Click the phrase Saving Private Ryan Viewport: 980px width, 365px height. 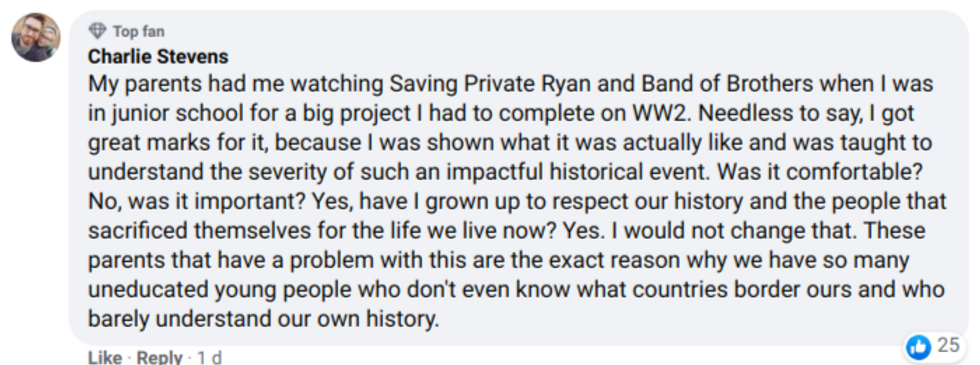489,84
